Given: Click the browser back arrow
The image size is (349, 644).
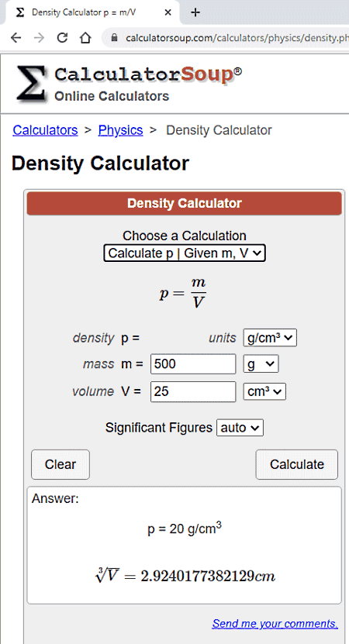Looking at the screenshot, I should [x=16, y=38].
